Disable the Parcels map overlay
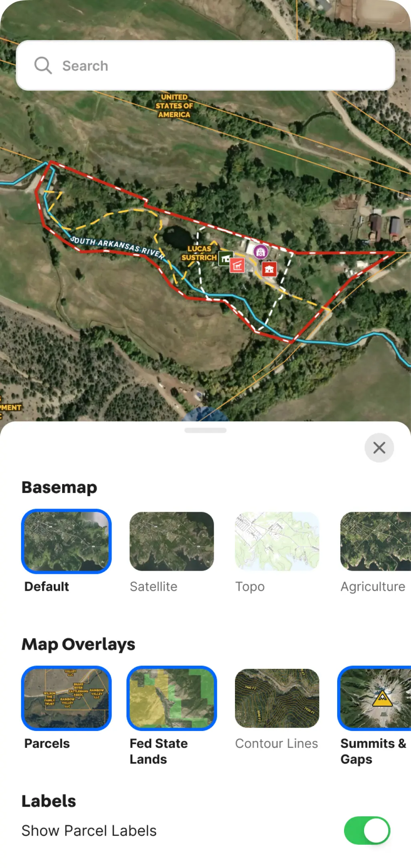411x868 pixels. point(67,698)
